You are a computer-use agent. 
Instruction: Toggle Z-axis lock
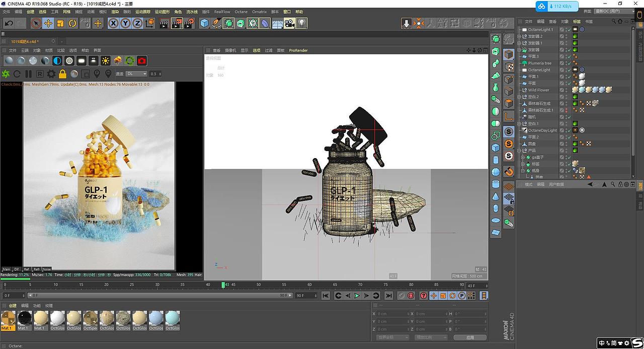coord(137,23)
